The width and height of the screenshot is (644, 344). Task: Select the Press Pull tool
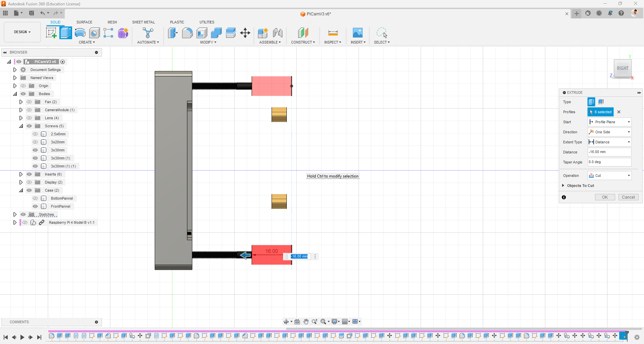173,33
